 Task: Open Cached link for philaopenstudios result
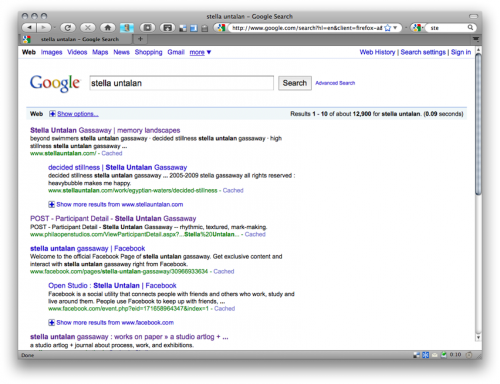click(x=255, y=234)
